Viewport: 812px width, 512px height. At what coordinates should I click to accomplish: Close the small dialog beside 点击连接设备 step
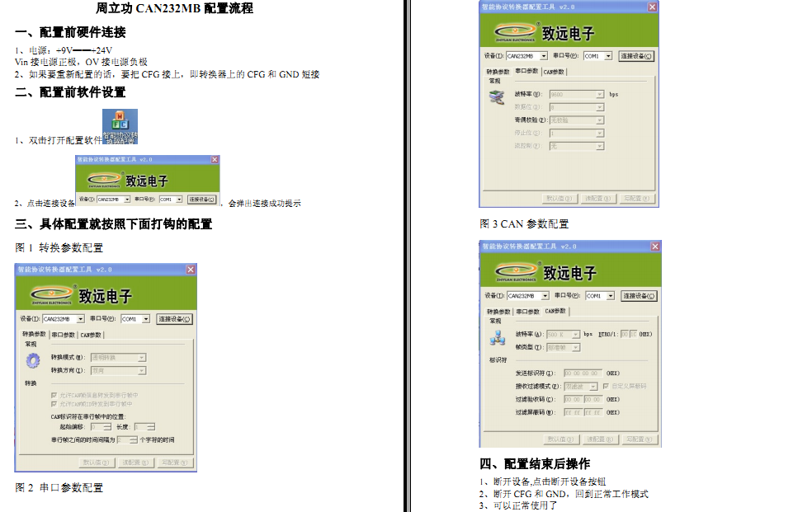click(x=215, y=159)
